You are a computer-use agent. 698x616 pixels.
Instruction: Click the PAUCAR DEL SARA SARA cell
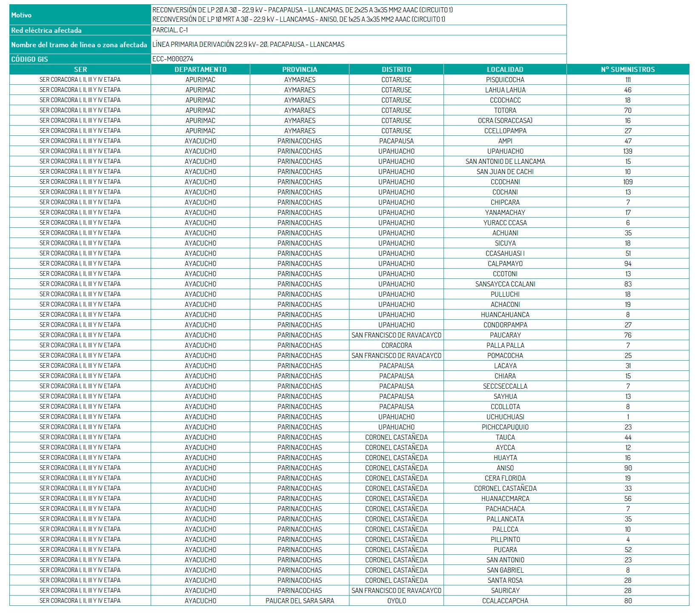(x=300, y=601)
